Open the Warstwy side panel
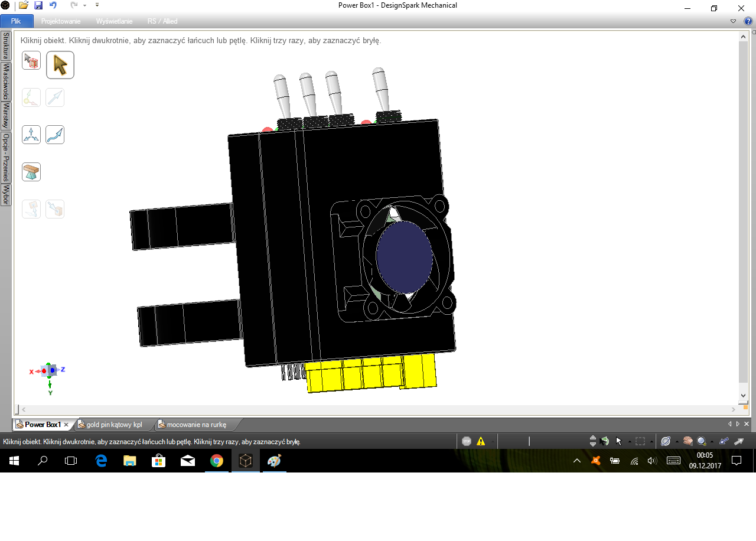Screen dimensions: 756x541 coord(6,116)
